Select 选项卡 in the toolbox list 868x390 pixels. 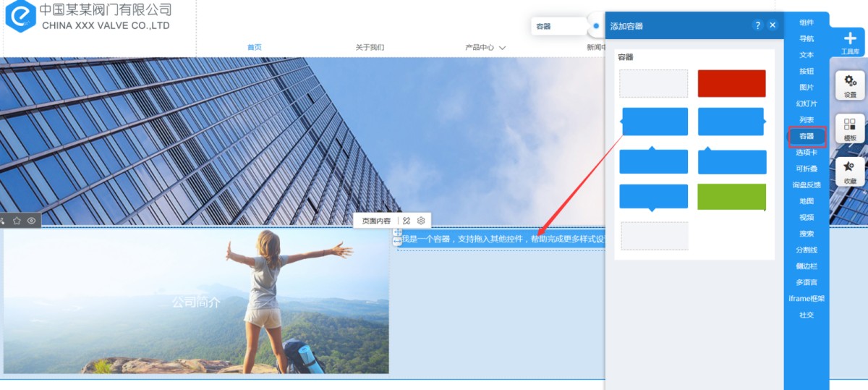tap(807, 152)
